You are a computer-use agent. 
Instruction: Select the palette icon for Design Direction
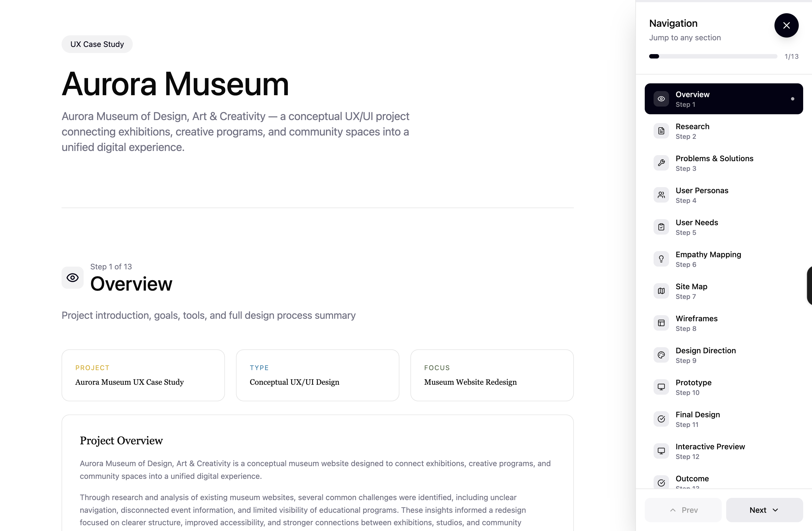[661, 355]
